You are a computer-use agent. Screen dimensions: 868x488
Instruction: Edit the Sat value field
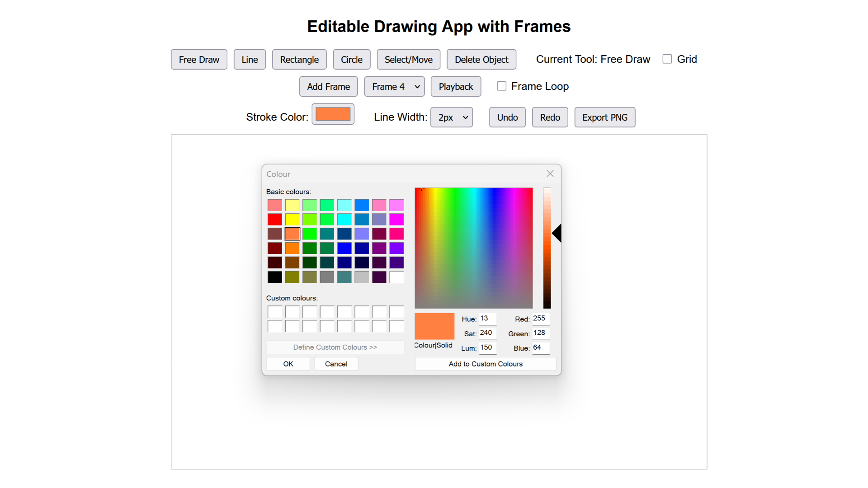click(x=487, y=333)
